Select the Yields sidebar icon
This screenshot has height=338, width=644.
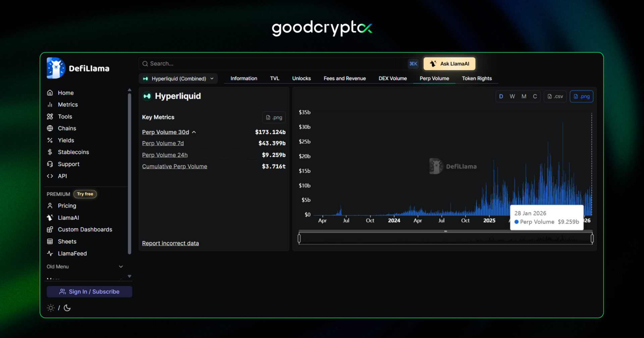click(50, 140)
